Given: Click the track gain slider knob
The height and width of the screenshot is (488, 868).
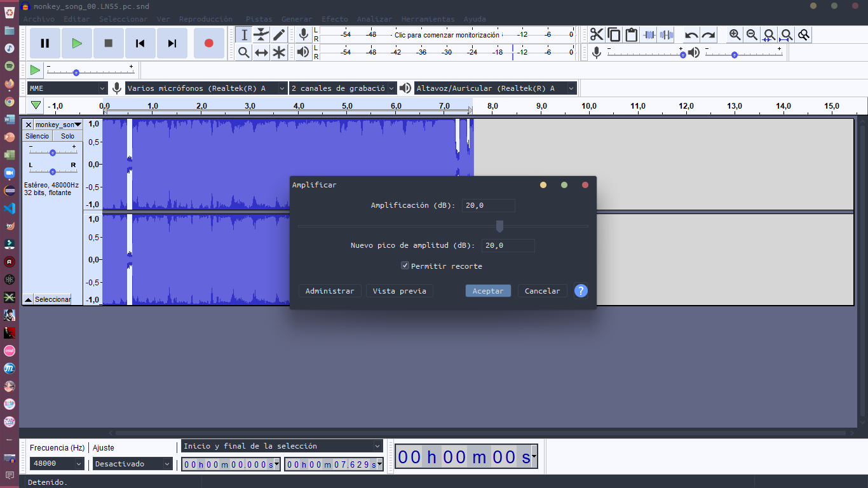Looking at the screenshot, I should click(53, 152).
